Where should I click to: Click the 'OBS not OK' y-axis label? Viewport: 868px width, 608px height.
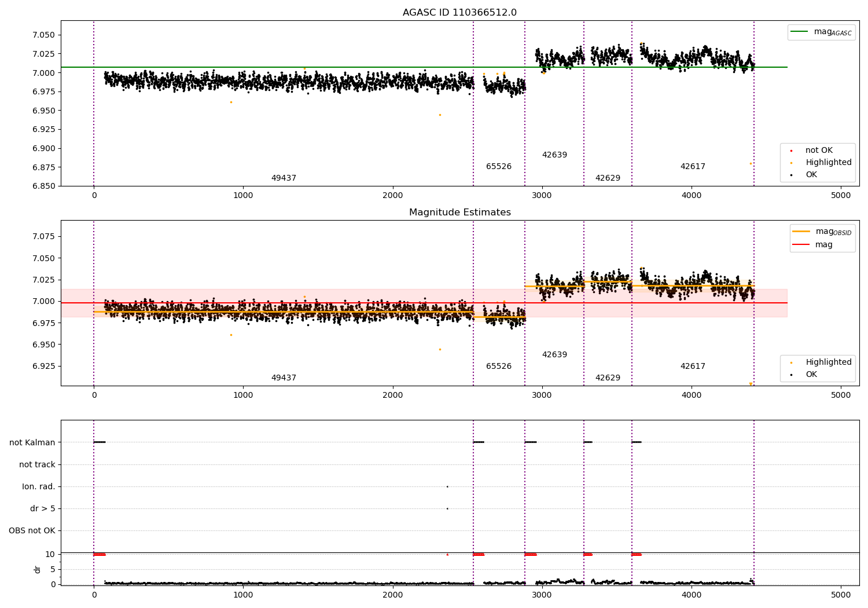pos(32,530)
